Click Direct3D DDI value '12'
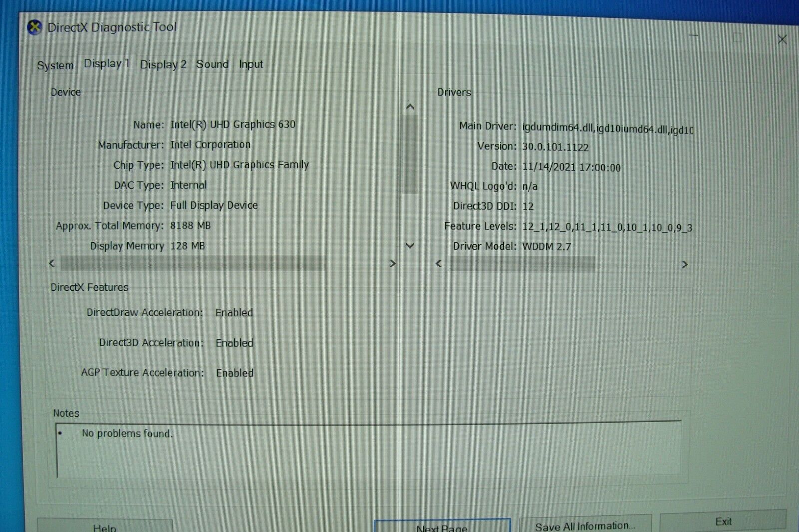Screen dimensions: 799x532 pyautogui.click(x=528, y=206)
